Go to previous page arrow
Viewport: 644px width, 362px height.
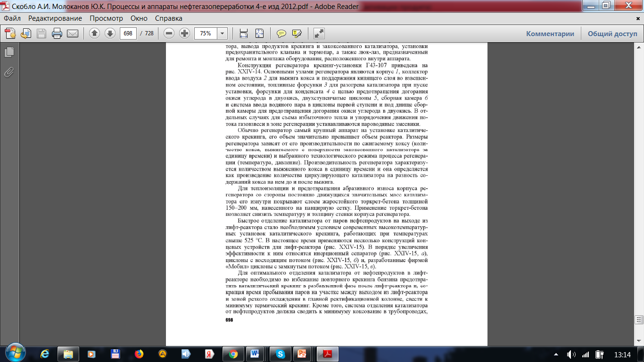click(x=94, y=33)
